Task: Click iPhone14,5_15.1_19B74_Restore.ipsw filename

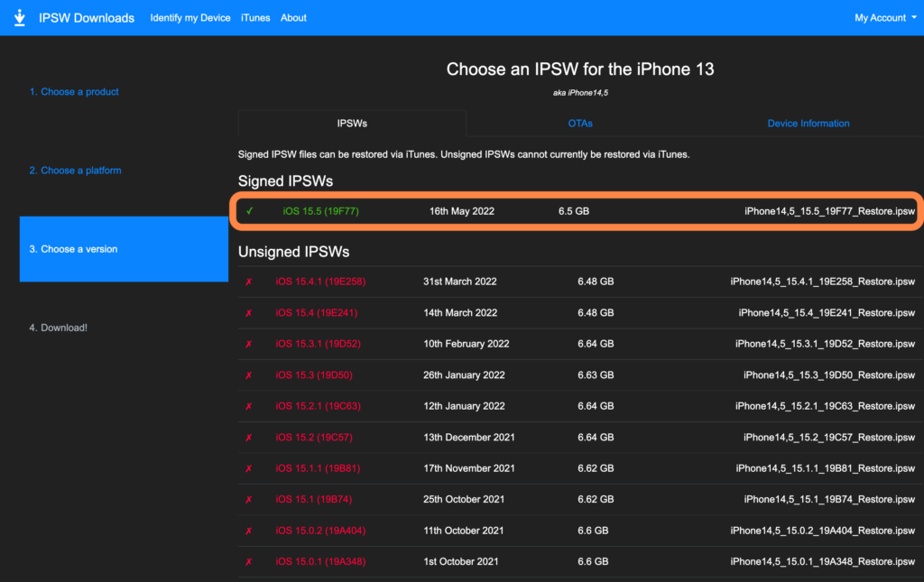Action: (x=829, y=500)
